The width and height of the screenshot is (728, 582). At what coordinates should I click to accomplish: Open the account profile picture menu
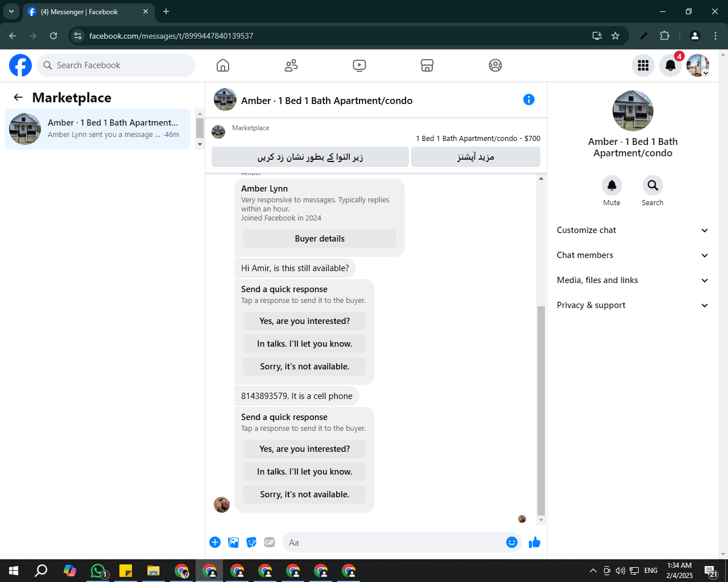point(698,65)
